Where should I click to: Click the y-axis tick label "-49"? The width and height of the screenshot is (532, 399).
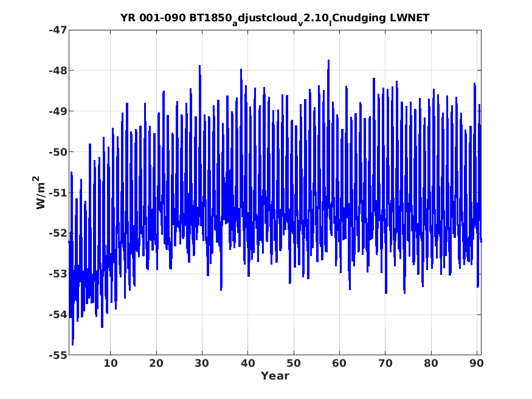[x=58, y=111]
